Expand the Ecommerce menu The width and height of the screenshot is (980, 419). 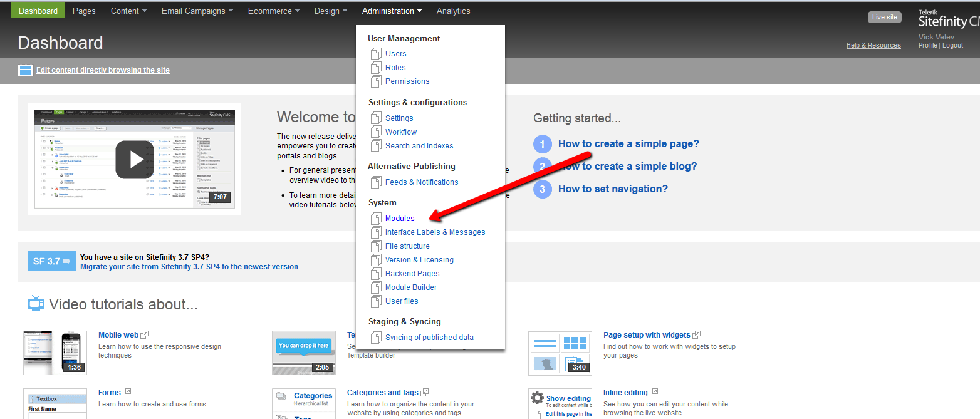(273, 11)
